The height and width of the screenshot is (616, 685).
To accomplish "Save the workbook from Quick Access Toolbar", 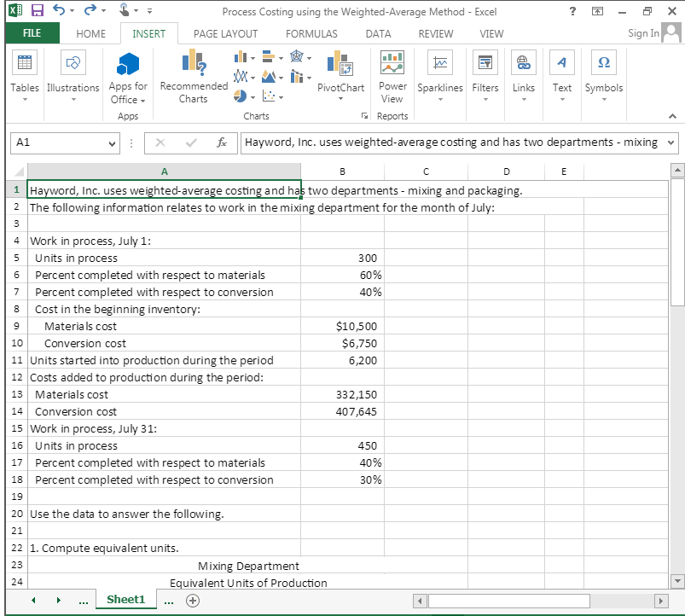I will tap(38, 9).
